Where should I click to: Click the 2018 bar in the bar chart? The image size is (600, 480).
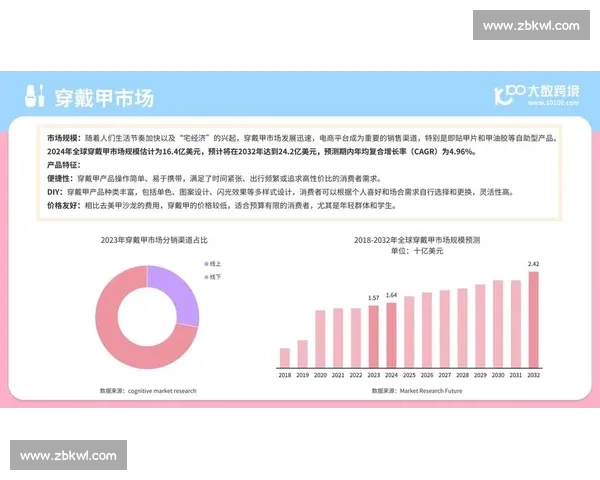pyautogui.click(x=285, y=358)
